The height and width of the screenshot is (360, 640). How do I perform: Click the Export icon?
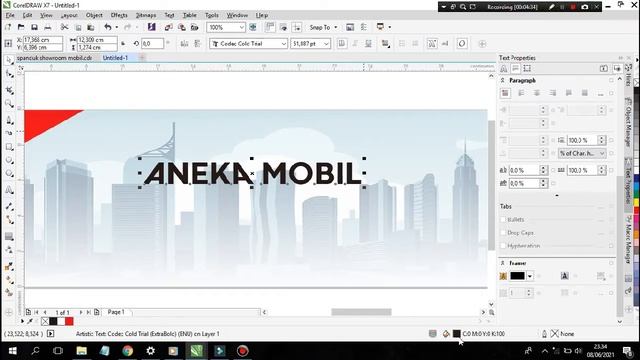182,27
